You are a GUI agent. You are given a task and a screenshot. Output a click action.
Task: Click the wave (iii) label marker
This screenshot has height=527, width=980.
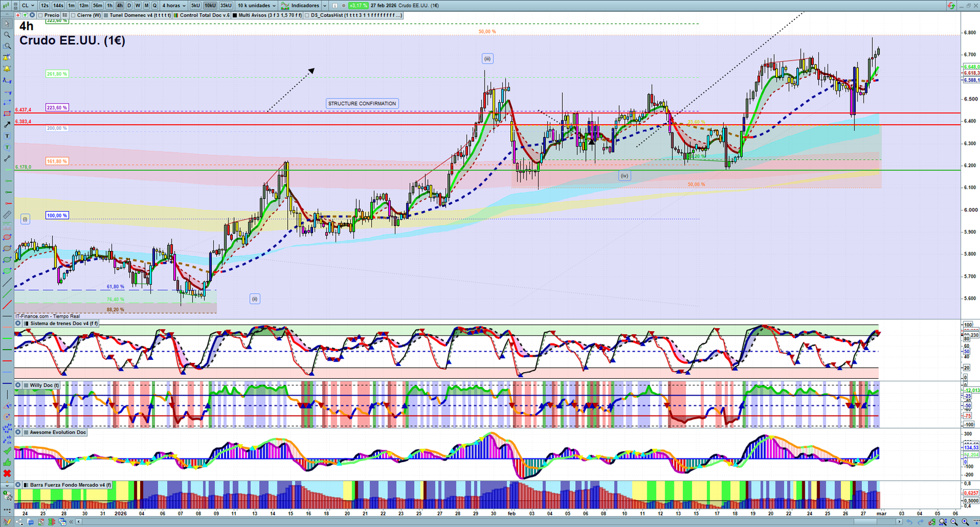coord(488,59)
